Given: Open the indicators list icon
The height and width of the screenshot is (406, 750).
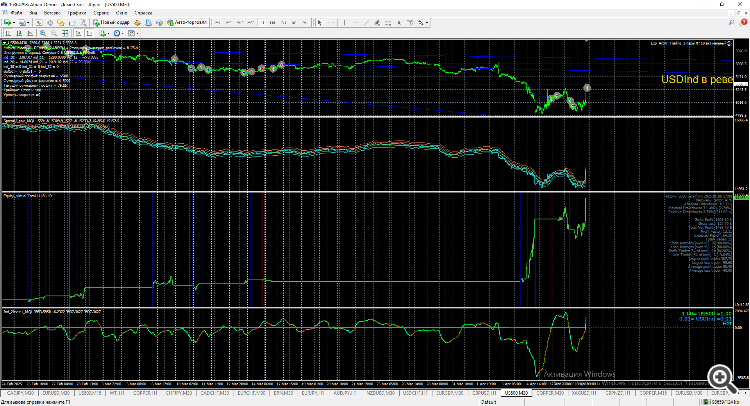Looking at the screenshot, I should pyautogui.click(x=103, y=33).
